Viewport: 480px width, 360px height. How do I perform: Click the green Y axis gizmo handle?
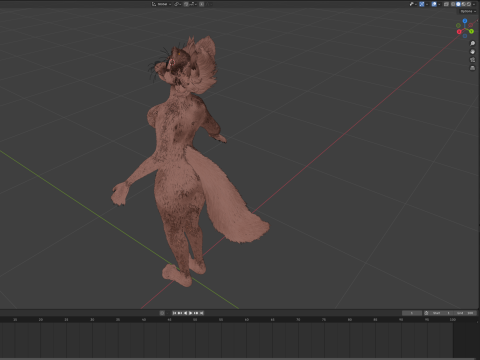471,31
